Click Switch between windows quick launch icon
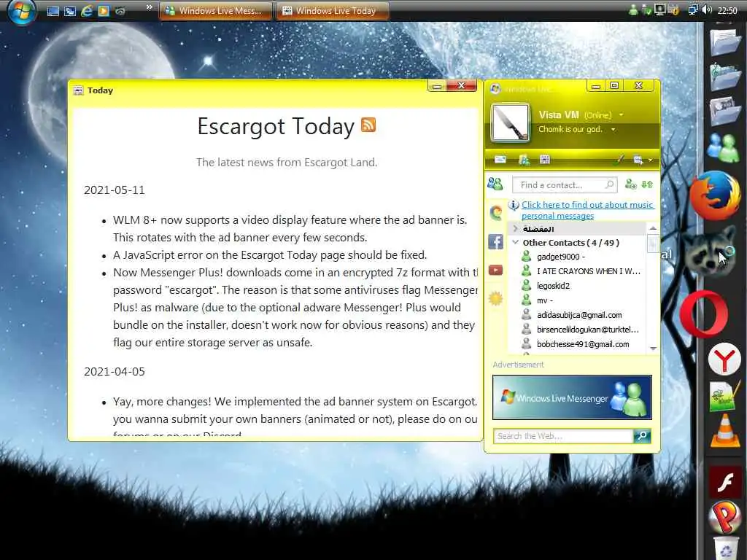The image size is (747, 560). (70, 11)
